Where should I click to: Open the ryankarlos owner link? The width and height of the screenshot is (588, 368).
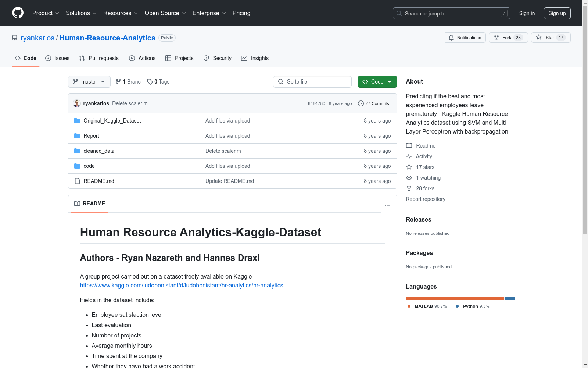point(37,38)
